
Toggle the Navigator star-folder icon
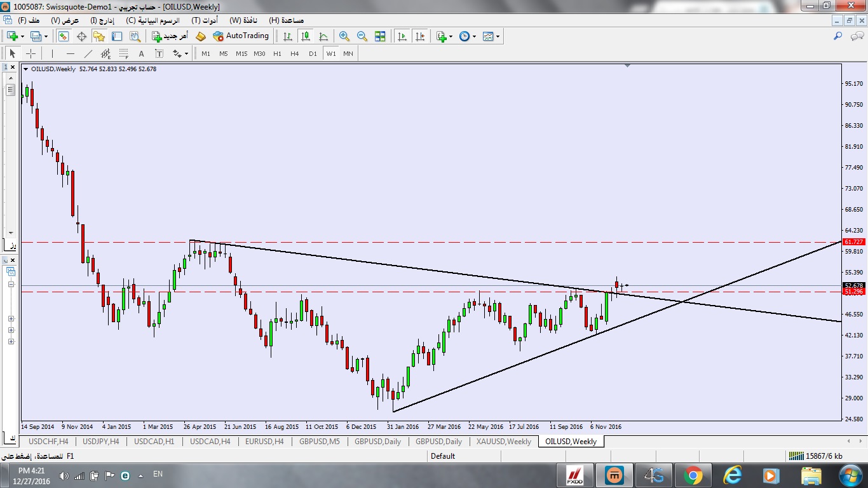pyautogui.click(x=99, y=36)
